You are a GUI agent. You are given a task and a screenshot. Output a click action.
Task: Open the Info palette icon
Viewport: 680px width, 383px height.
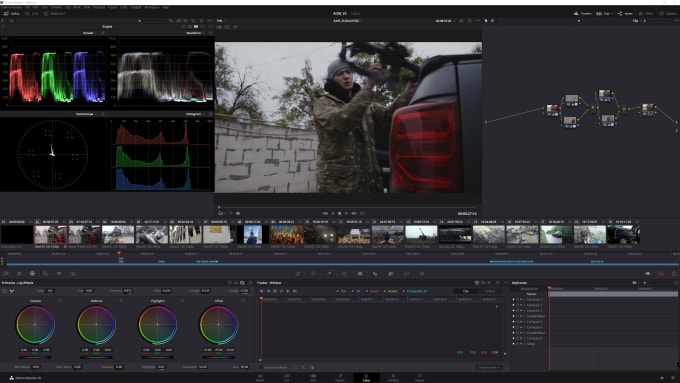[x=674, y=274]
